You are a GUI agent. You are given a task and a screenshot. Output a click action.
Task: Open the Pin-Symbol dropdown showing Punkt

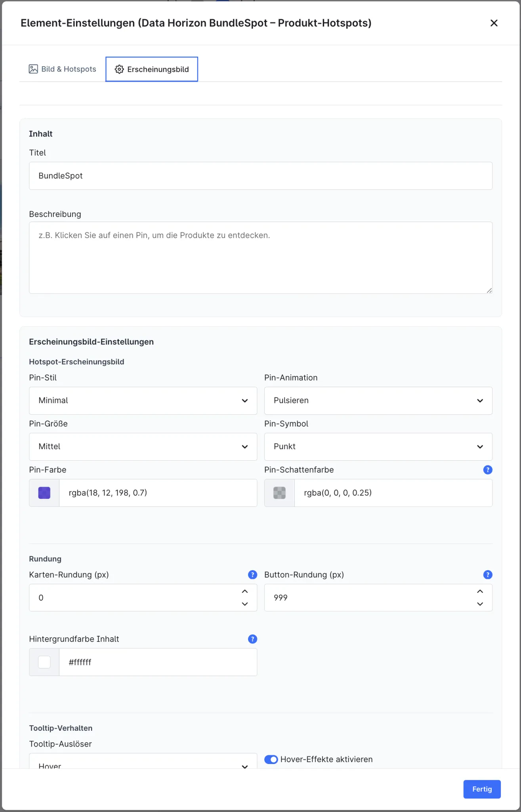click(x=378, y=447)
